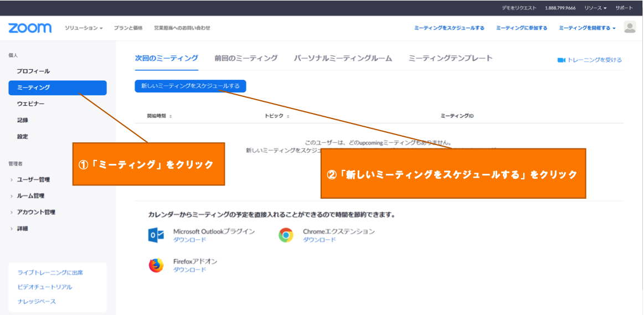Click トレーニングを受ける link
The height and width of the screenshot is (315, 644).
594,60
